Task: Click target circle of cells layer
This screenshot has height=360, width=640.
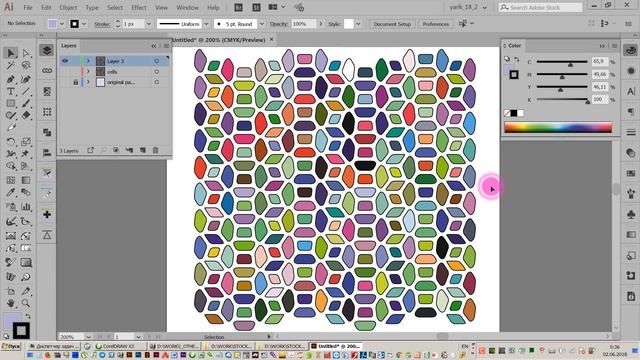Action: 156,71
